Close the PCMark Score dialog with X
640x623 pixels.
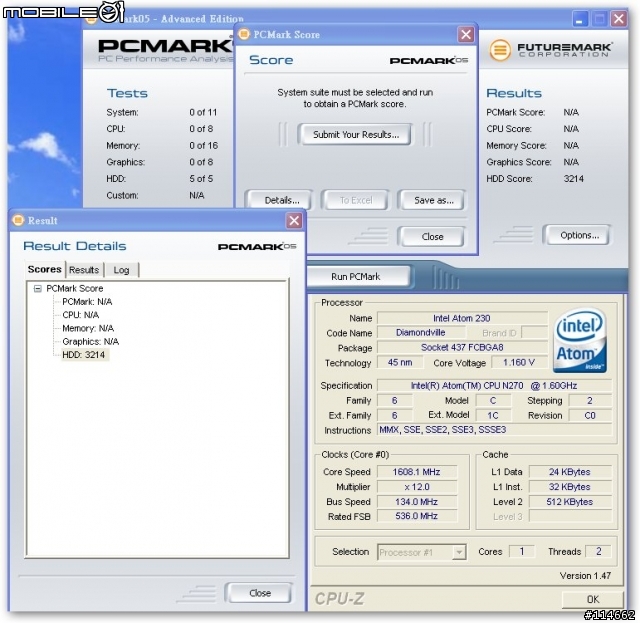(466, 35)
